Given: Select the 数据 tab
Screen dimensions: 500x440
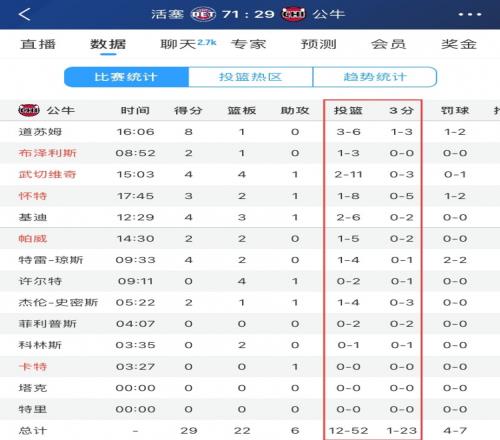Looking at the screenshot, I should [x=108, y=44].
